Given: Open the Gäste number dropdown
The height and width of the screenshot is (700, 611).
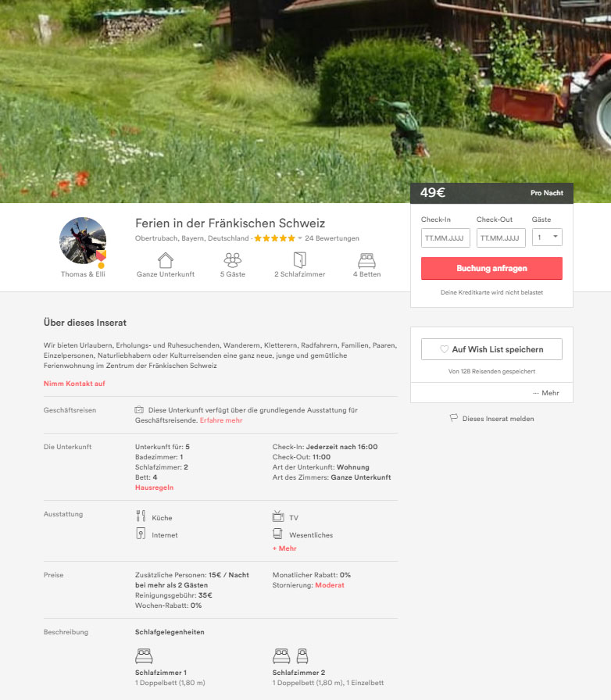Looking at the screenshot, I should (547, 237).
